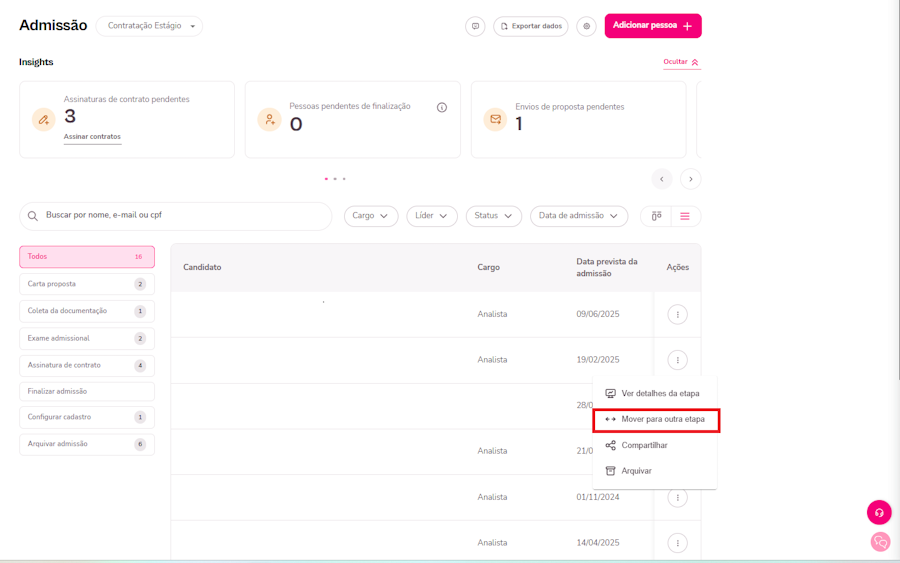
Task: Choose Arquivar in context menu
Action: pyautogui.click(x=655, y=471)
